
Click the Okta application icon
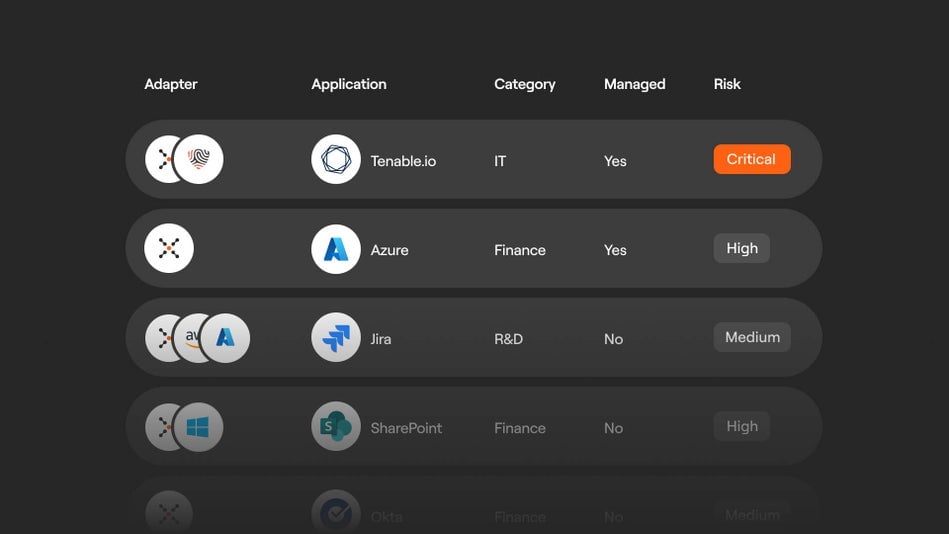coord(336,514)
